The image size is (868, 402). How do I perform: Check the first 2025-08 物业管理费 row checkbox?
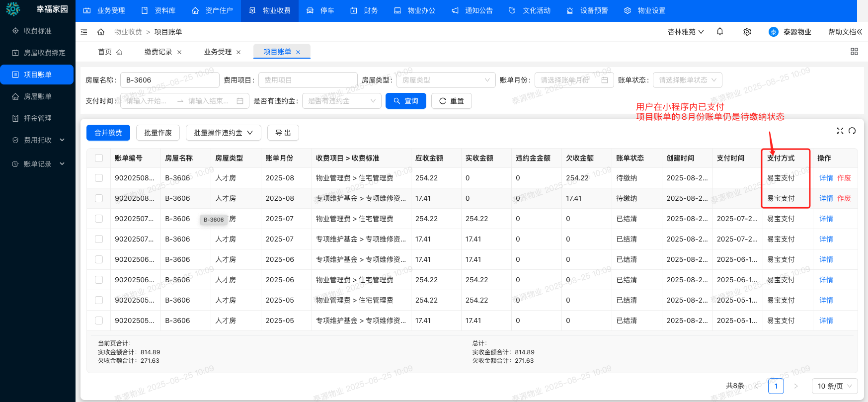(x=99, y=178)
